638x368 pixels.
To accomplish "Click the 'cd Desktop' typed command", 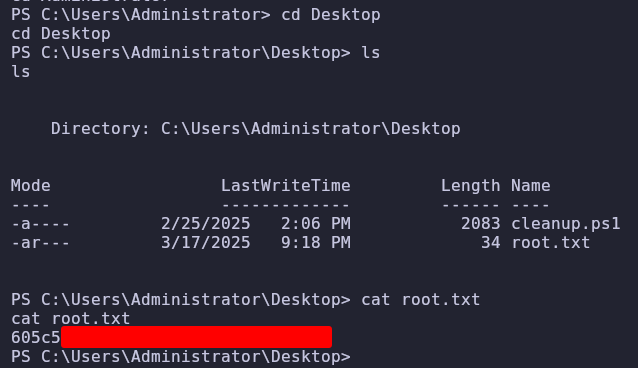I will (x=331, y=15).
